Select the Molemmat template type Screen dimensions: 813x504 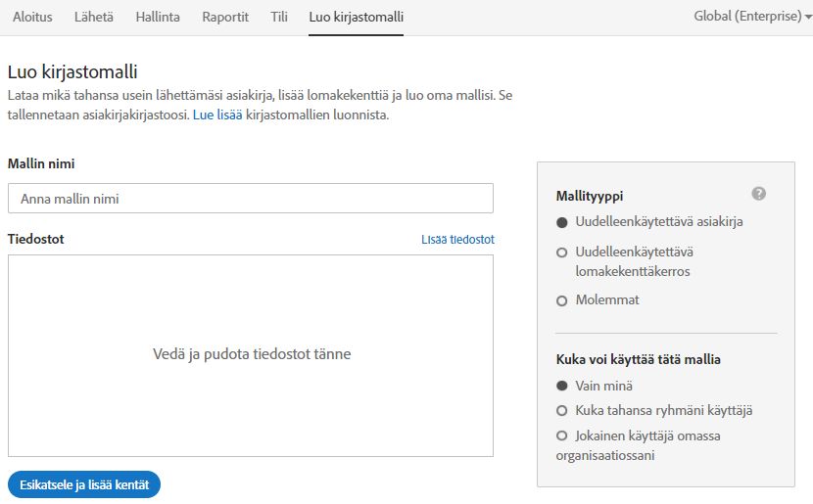click(561, 301)
